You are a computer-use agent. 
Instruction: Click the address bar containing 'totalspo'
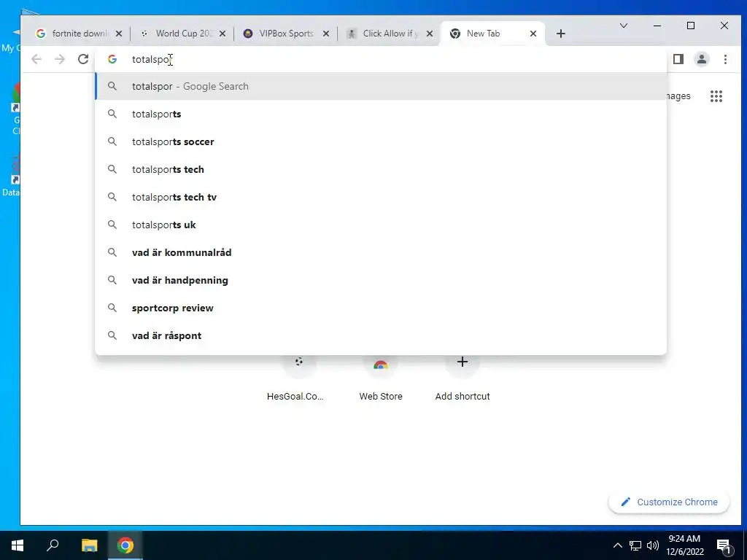coord(381,59)
